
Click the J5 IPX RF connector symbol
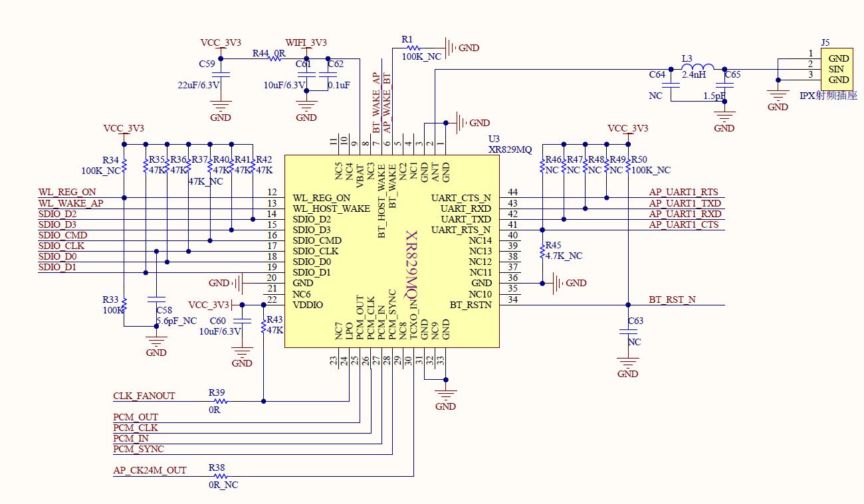coord(836,69)
